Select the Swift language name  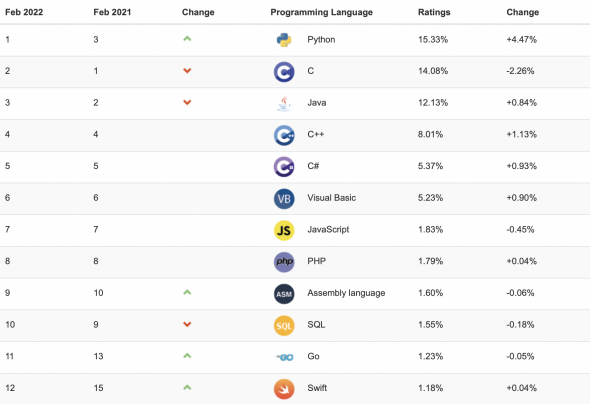point(317,388)
